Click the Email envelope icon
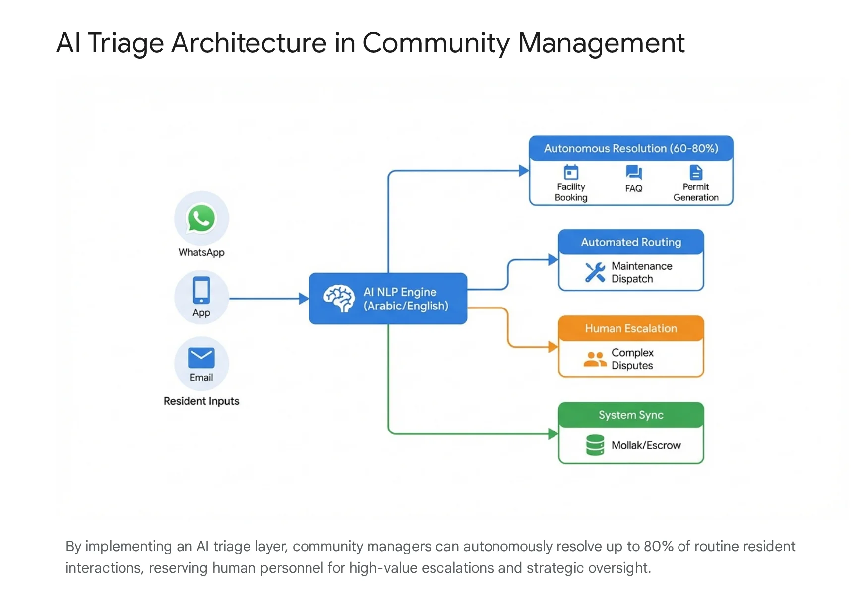This screenshot has height=616, width=864. (201, 358)
